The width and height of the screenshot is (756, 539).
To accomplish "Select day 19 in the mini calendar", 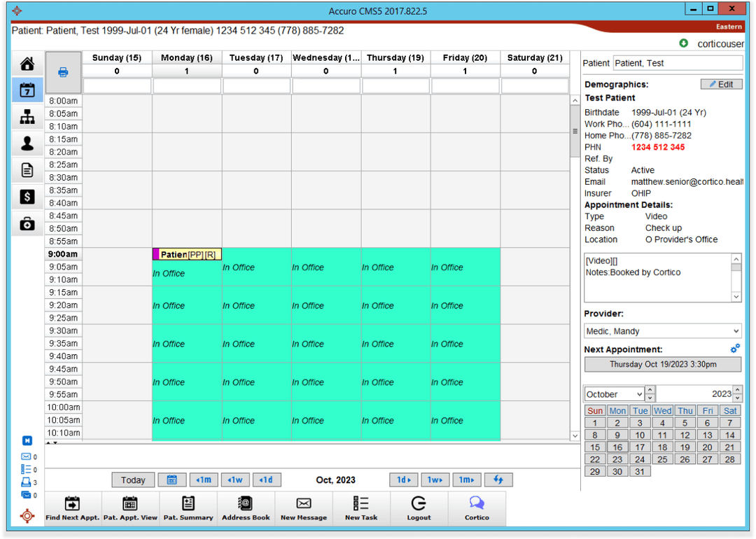I will (685, 447).
